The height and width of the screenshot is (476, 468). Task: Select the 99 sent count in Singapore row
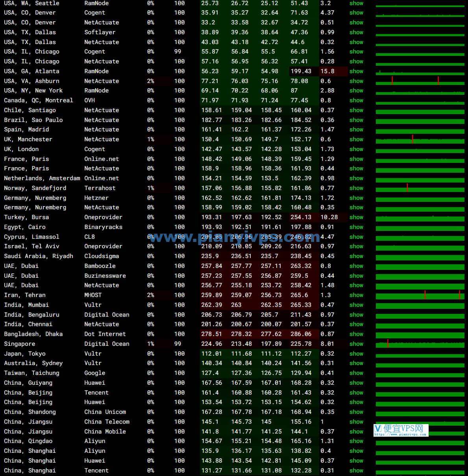[178, 344]
